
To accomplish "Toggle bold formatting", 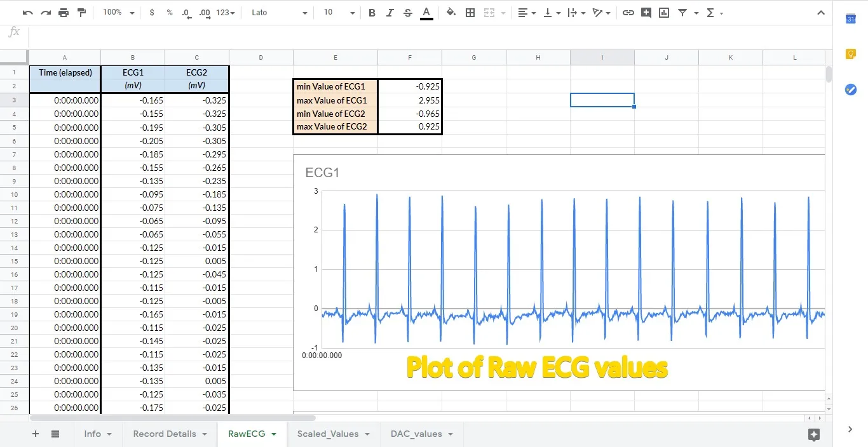I will 372,13.
